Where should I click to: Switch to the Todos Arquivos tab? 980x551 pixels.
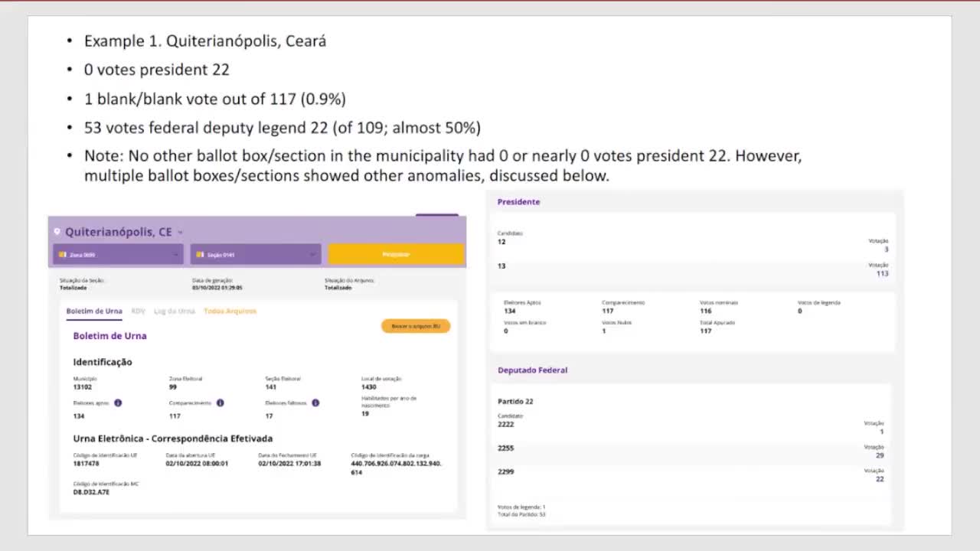pyautogui.click(x=230, y=311)
